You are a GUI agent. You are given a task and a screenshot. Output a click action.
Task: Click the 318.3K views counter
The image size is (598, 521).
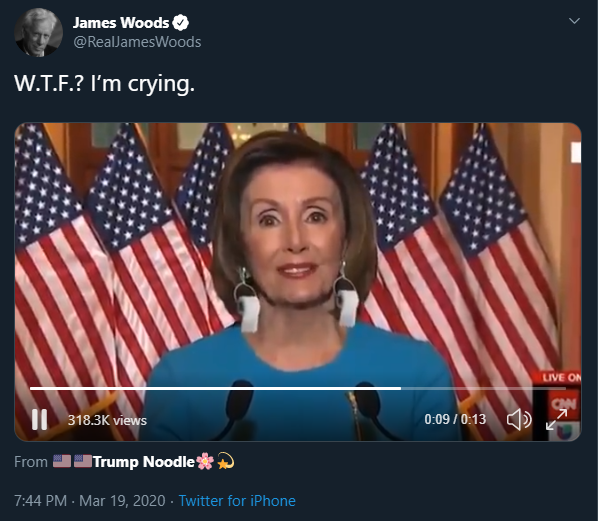[x=107, y=420]
